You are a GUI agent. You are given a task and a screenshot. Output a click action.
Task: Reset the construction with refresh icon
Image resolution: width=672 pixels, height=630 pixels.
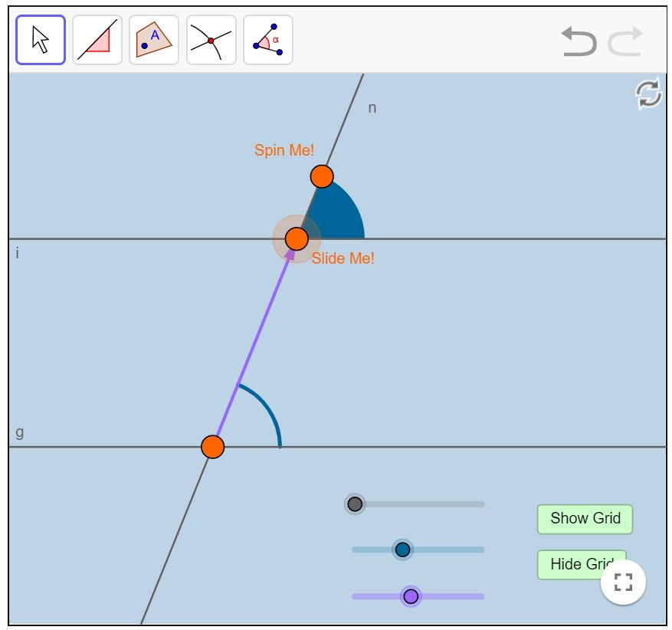coord(648,94)
